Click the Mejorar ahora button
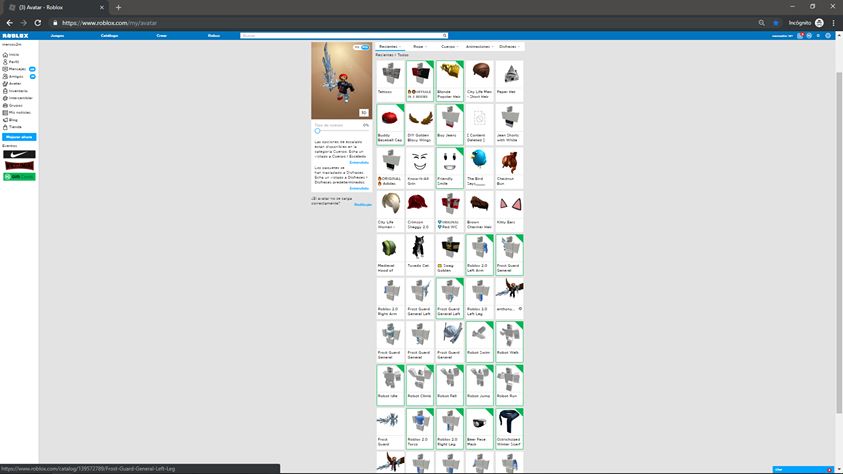The height and width of the screenshot is (474, 843). coord(19,137)
